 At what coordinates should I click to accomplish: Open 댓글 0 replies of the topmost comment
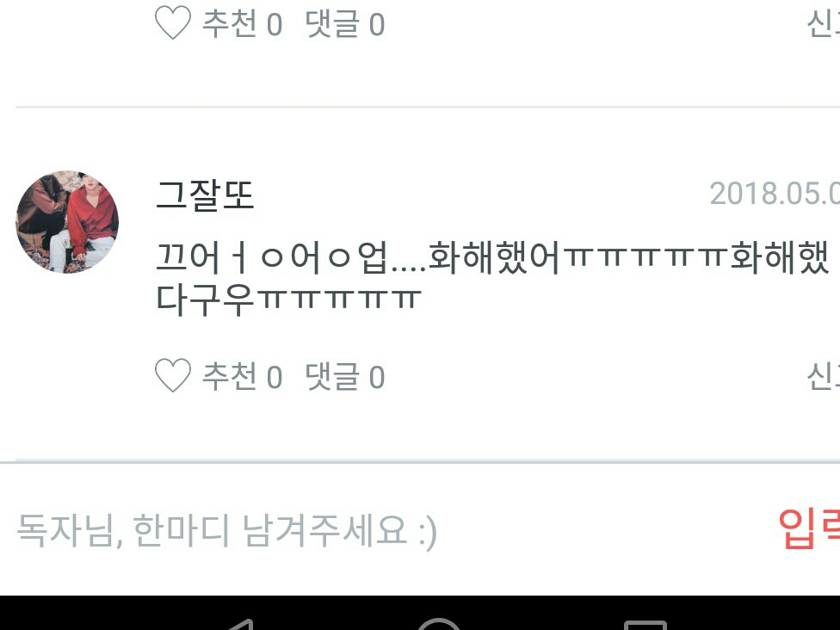click(344, 24)
